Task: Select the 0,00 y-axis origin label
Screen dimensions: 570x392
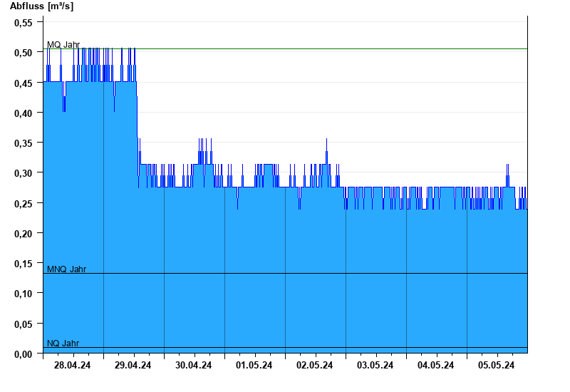Action: [x=24, y=354]
